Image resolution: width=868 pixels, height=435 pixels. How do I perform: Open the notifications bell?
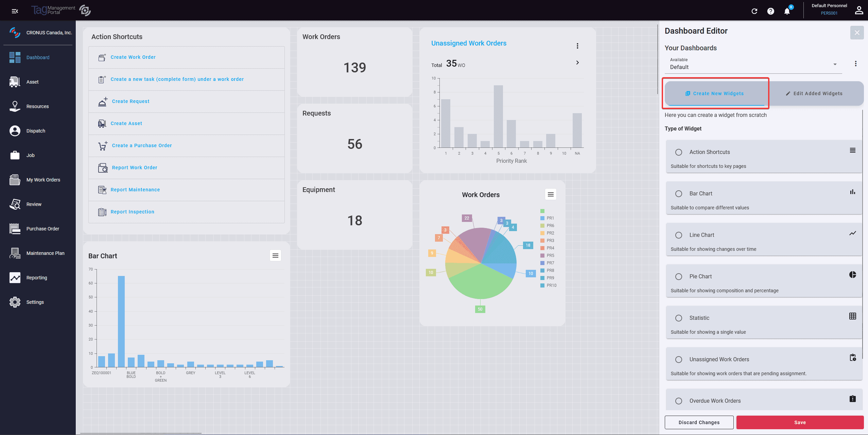click(x=787, y=11)
